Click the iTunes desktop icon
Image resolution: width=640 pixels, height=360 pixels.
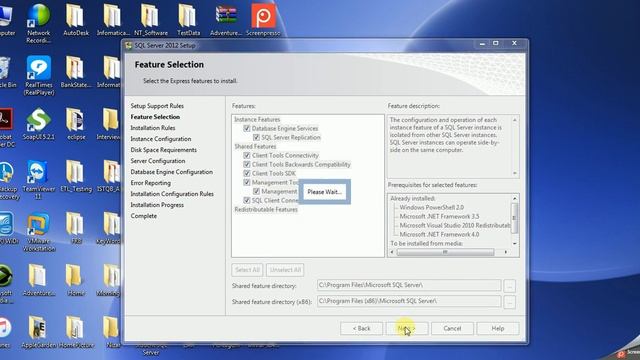point(5,332)
